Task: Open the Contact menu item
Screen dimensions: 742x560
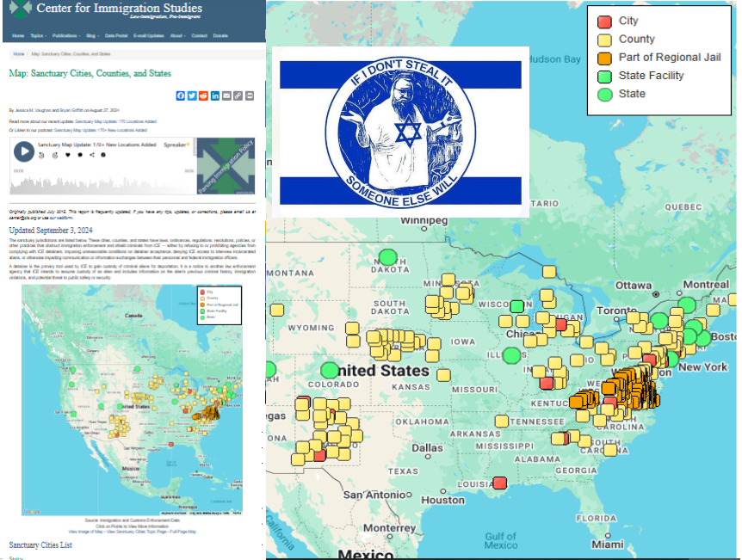Action: (199, 36)
